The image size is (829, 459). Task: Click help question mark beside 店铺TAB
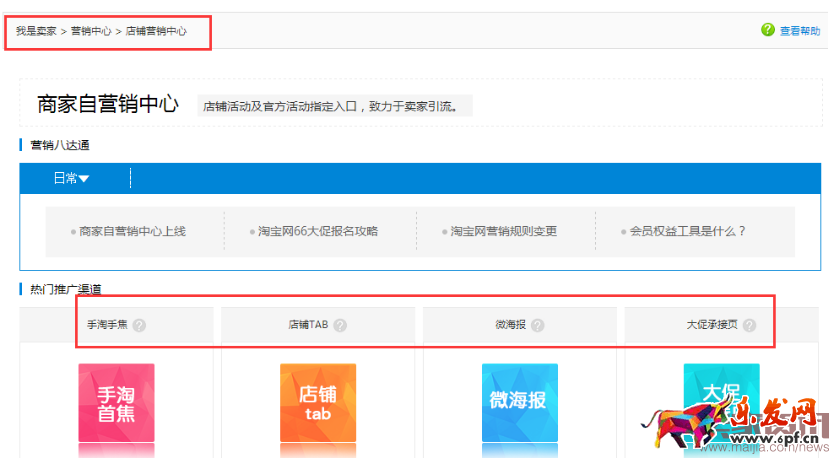[340, 325]
